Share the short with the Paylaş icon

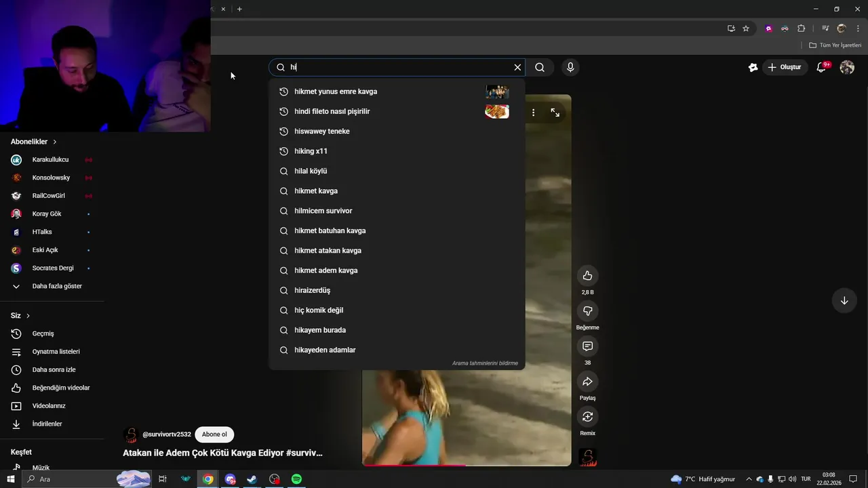[587, 382]
